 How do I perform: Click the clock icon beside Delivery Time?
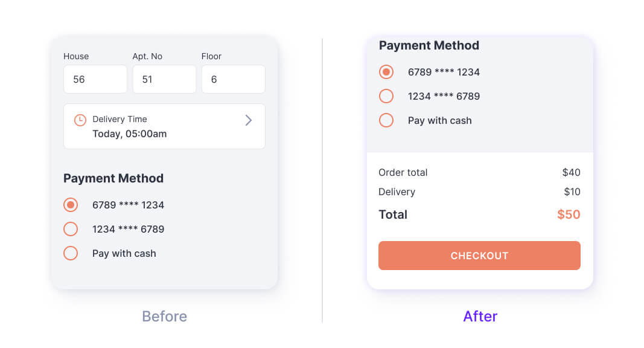[80, 120]
